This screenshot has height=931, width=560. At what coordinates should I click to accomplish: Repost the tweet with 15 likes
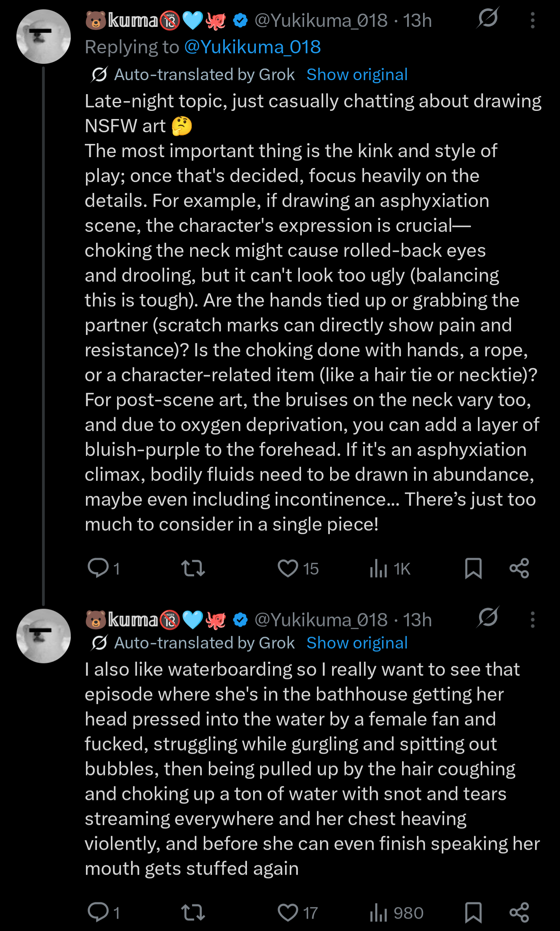(x=193, y=568)
